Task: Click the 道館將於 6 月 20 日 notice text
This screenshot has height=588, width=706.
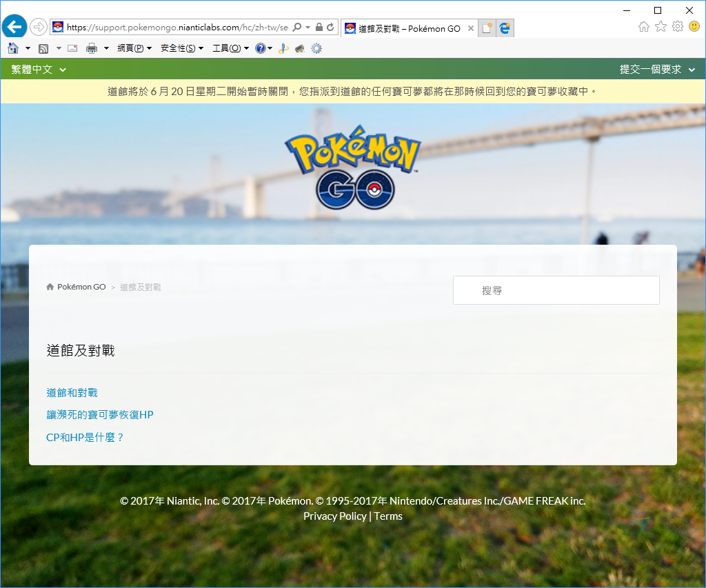Action: coord(352,92)
